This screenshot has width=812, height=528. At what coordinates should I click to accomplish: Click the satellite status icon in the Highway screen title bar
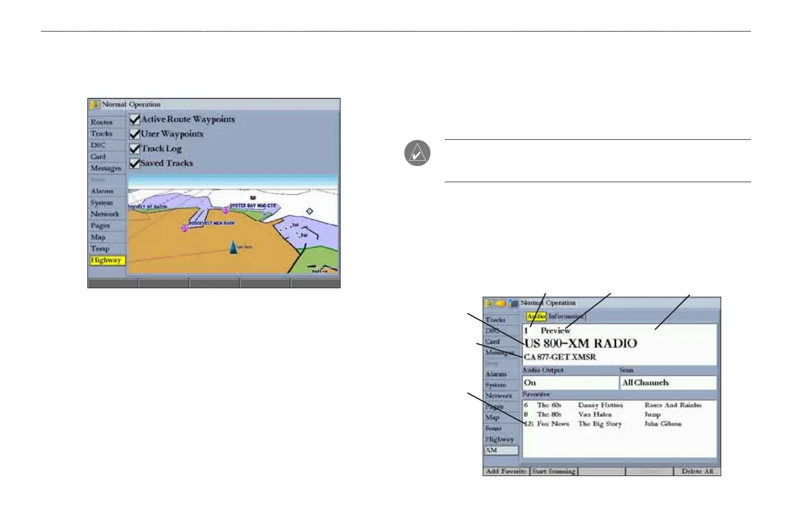click(x=94, y=104)
